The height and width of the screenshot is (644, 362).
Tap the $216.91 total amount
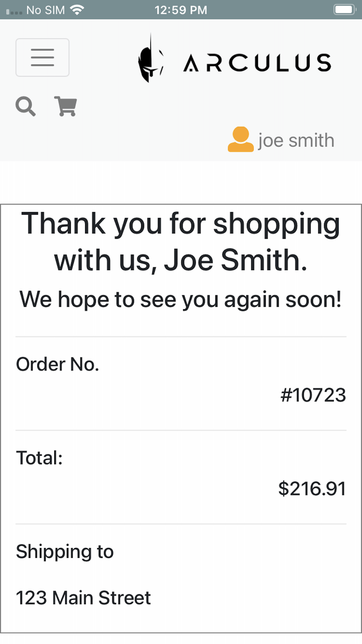(x=312, y=488)
